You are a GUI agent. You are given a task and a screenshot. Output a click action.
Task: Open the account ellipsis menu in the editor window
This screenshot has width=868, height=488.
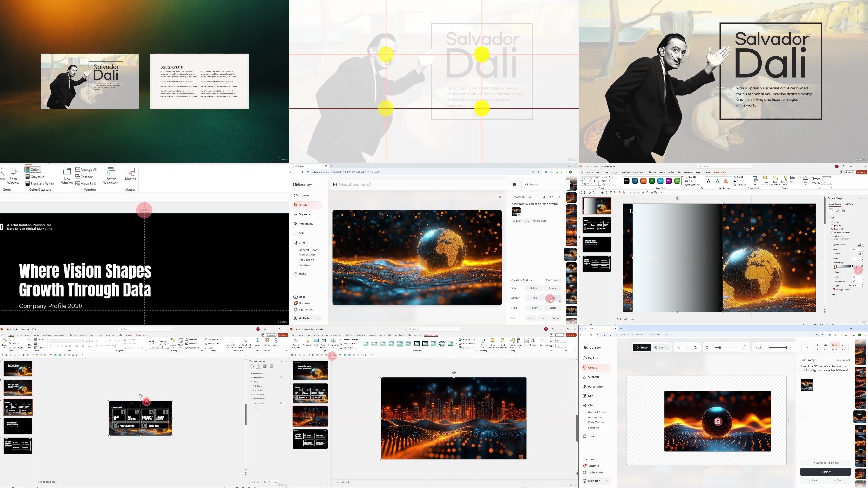607,481
